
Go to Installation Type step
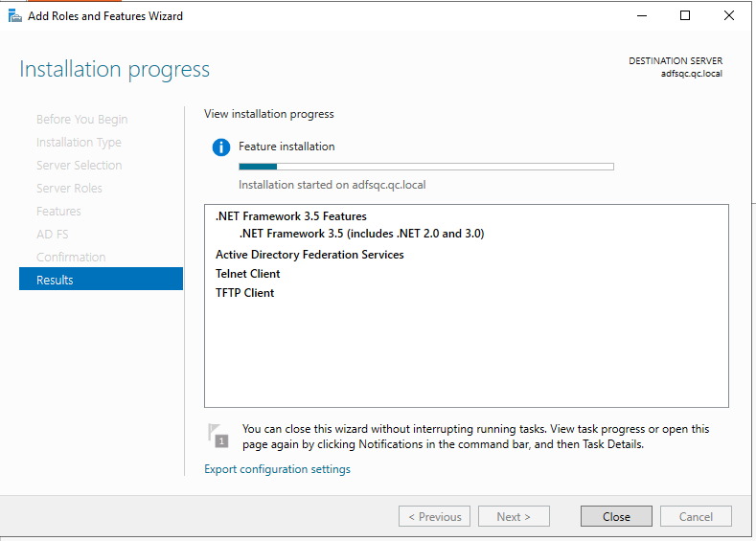[79, 143]
